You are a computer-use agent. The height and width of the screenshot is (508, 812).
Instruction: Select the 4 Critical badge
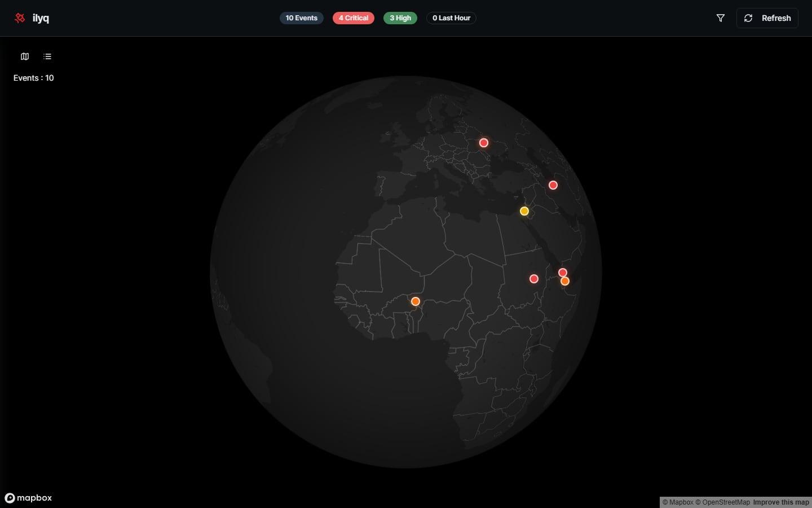(x=354, y=18)
